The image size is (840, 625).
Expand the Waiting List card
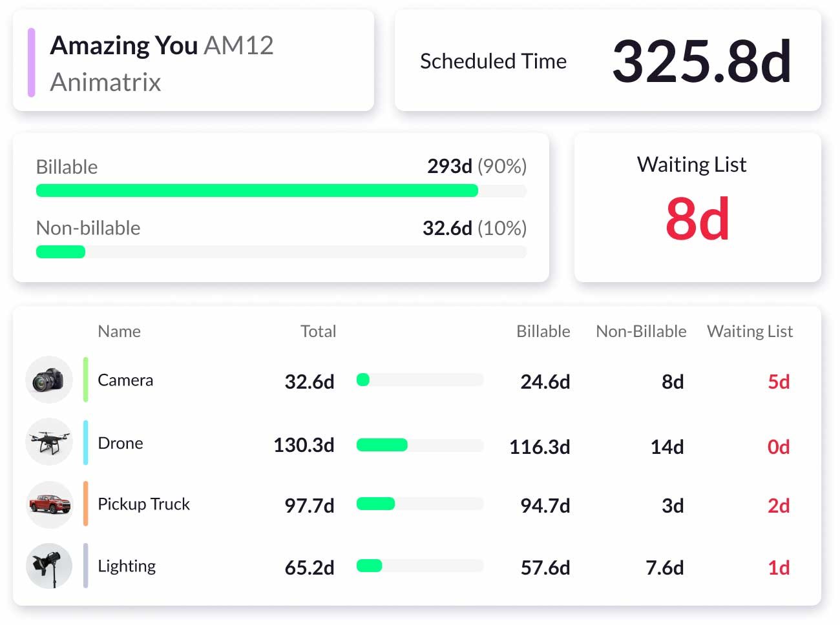[697, 207]
